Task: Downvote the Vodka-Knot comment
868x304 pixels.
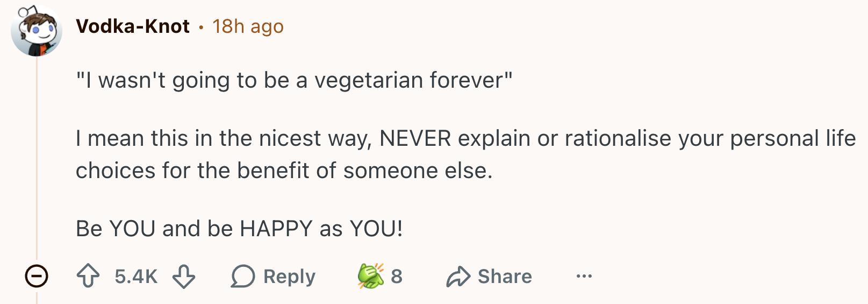Action: point(184,276)
